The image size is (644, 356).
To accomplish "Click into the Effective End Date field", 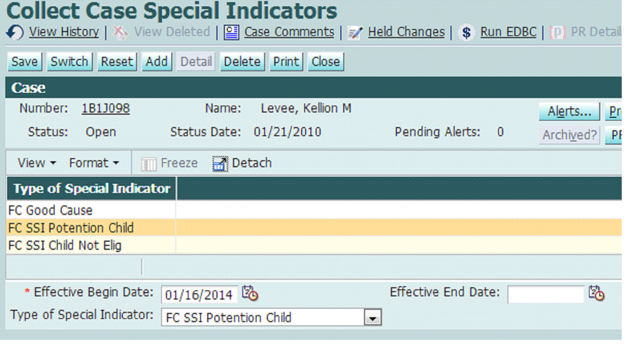I will pos(545,294).
